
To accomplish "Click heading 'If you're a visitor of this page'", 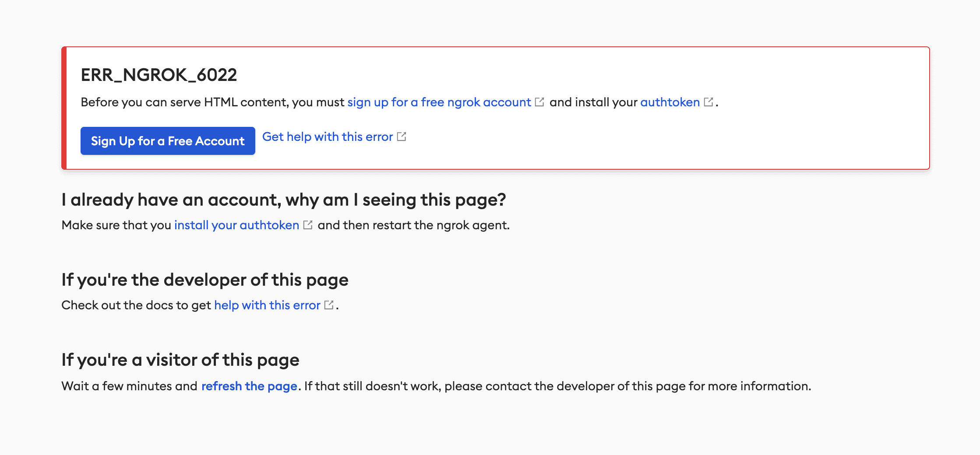I will 180,360.
